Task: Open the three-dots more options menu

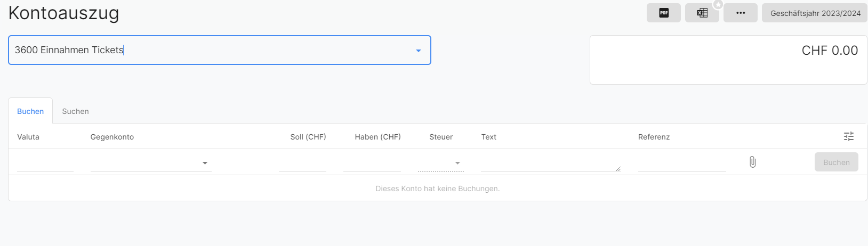Action: 740,13
